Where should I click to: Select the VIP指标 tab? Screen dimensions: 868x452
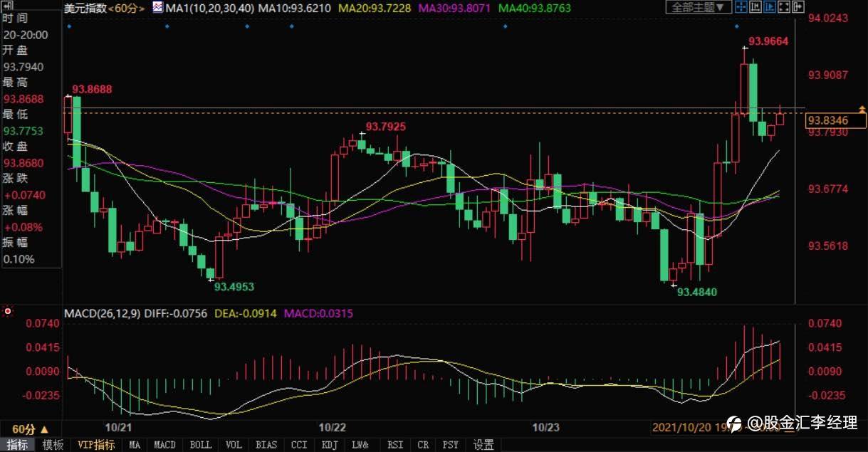click(96, 445)
